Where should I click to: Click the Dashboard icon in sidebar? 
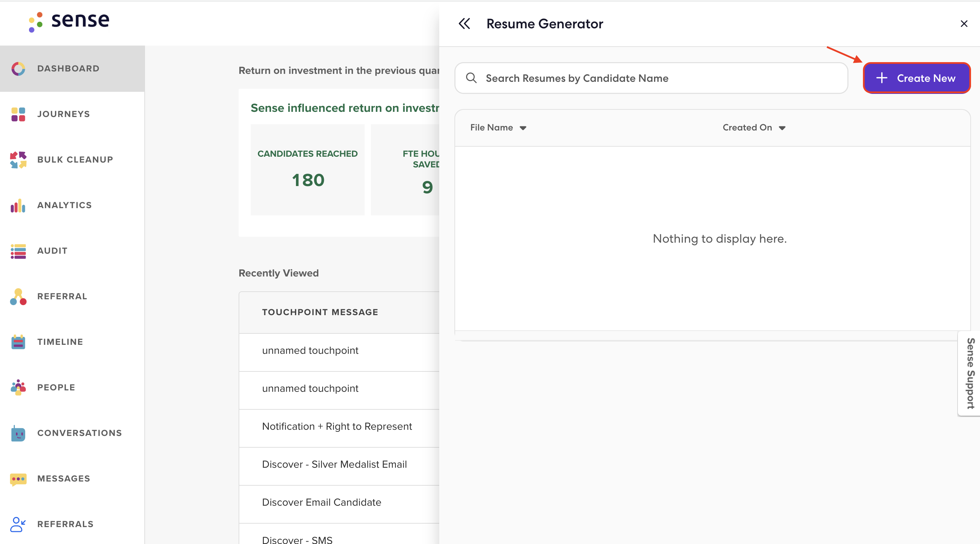pos(19,68)
